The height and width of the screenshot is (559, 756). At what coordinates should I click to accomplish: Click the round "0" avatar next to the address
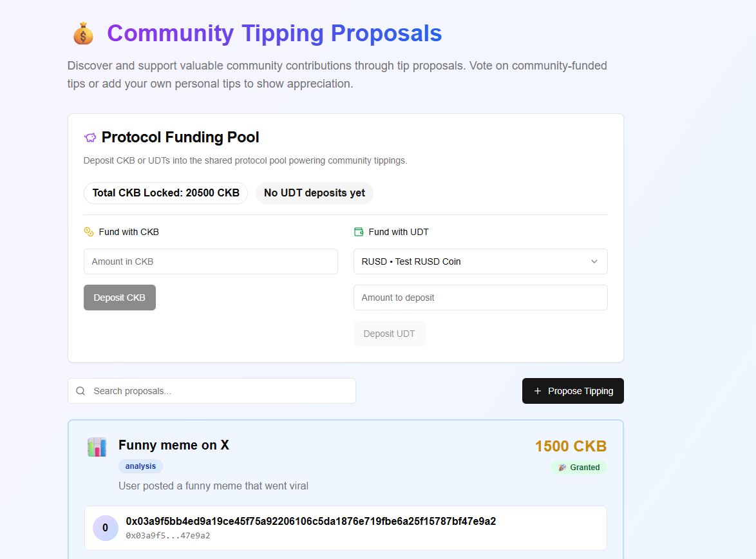coord(106,528)
